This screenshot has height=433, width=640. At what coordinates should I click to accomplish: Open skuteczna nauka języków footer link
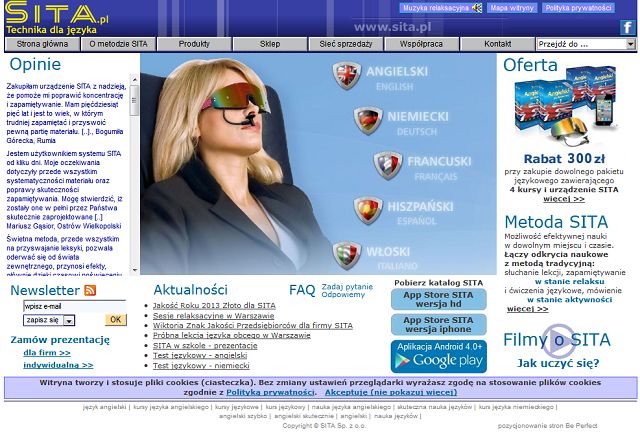tap(434, 407)
